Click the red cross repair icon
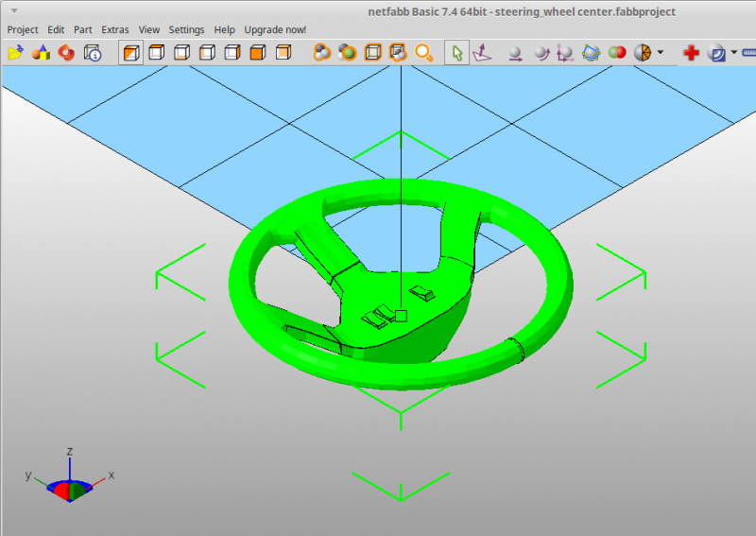The width and height of the screenshot is (756, 536). pos(692,53)
